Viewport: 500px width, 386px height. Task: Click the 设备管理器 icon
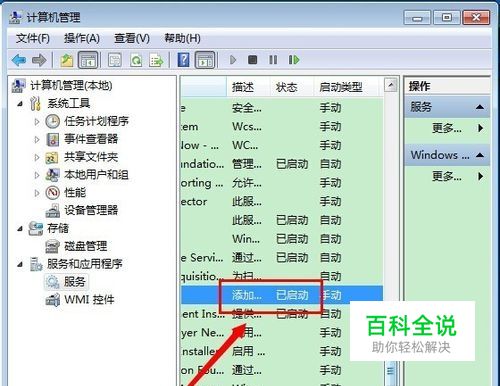(53, 211)
